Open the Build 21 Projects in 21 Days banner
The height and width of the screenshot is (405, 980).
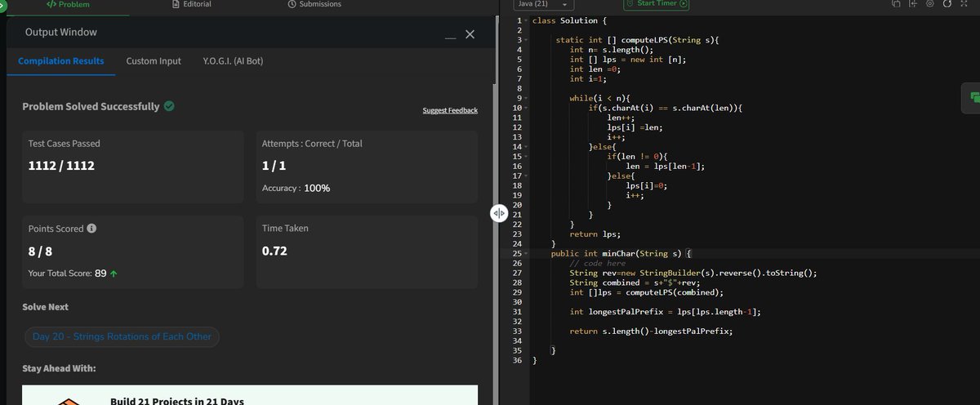click(250, 395)
